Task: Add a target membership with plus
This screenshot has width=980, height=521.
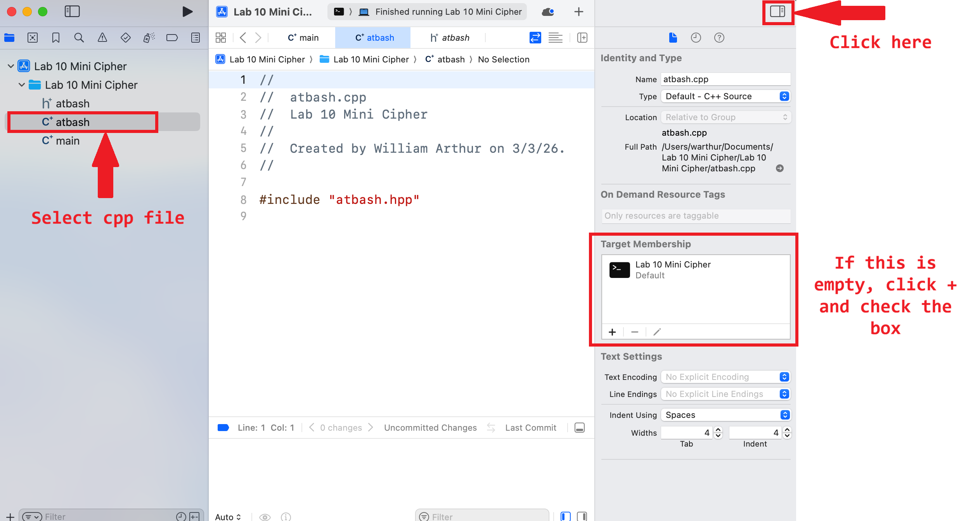Action: click(x=612, y=332)
